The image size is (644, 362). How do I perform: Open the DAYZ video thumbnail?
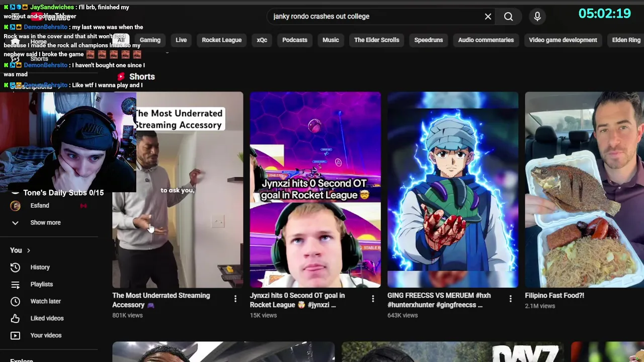tap(453, 352)
